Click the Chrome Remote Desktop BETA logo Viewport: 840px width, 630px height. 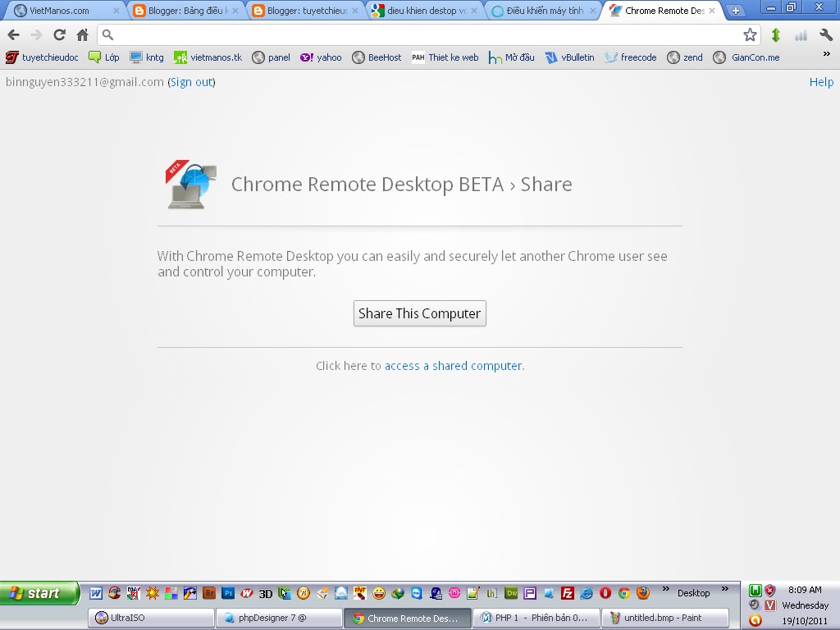coord(191,185)
